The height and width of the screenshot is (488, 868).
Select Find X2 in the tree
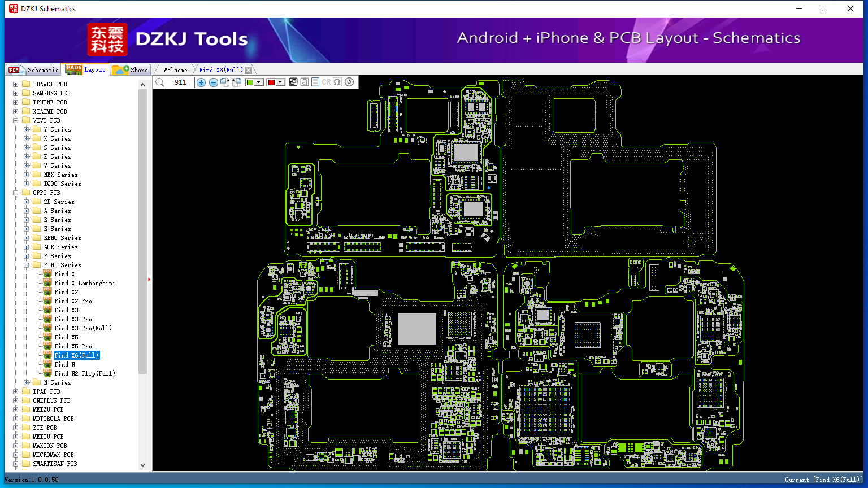click(66, 292)
